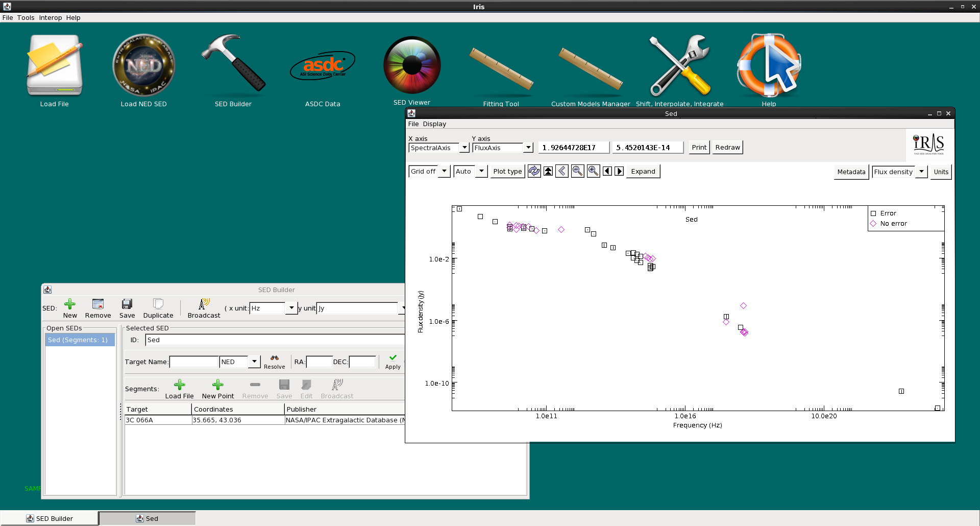The height and width of the screenshot is (526, 980).
Task: Open the x unit Hz dropdown
Action: 291,308
